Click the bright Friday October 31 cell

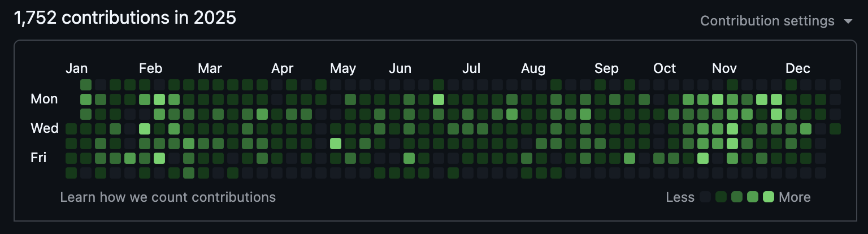point(703,158)
